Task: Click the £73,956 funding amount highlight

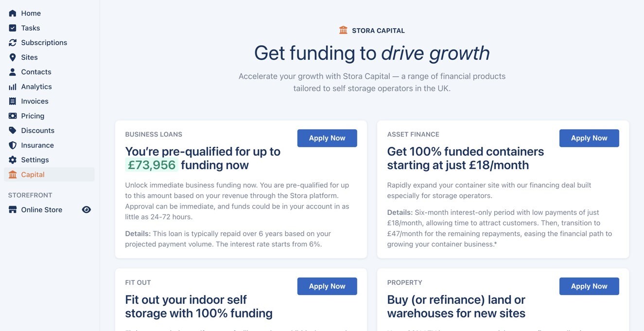Action: tap(152, 165)
